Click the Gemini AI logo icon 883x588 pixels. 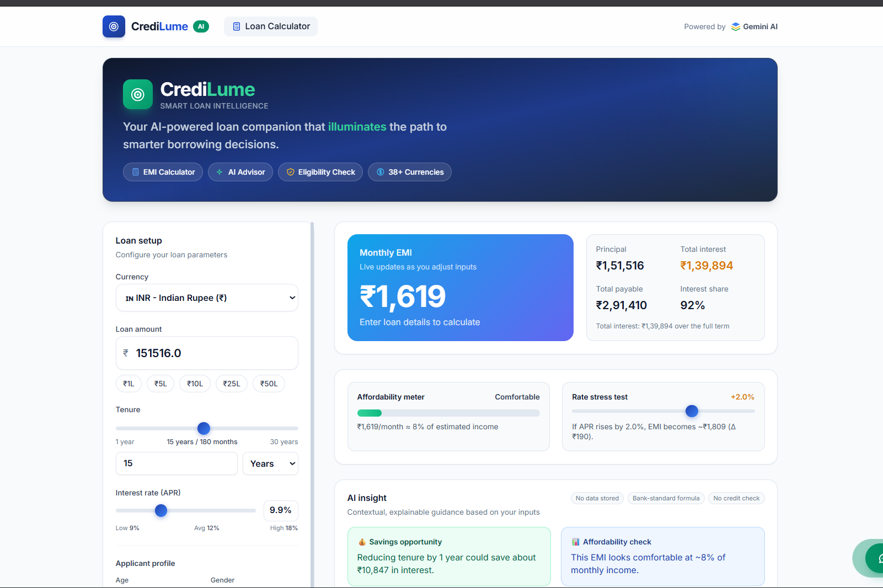[736, 26]
